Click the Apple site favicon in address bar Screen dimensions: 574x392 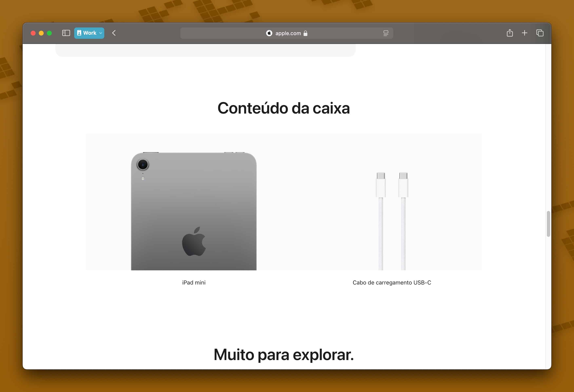[x=269, y=33]
